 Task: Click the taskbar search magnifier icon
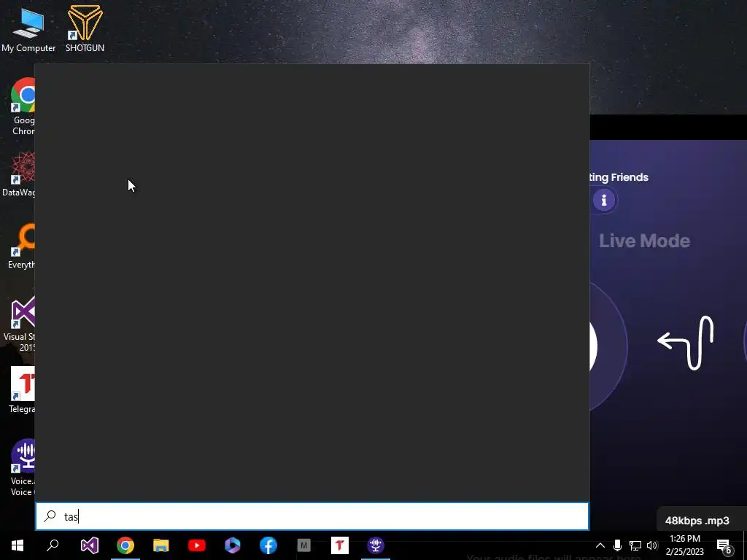[x=53, y=545]
